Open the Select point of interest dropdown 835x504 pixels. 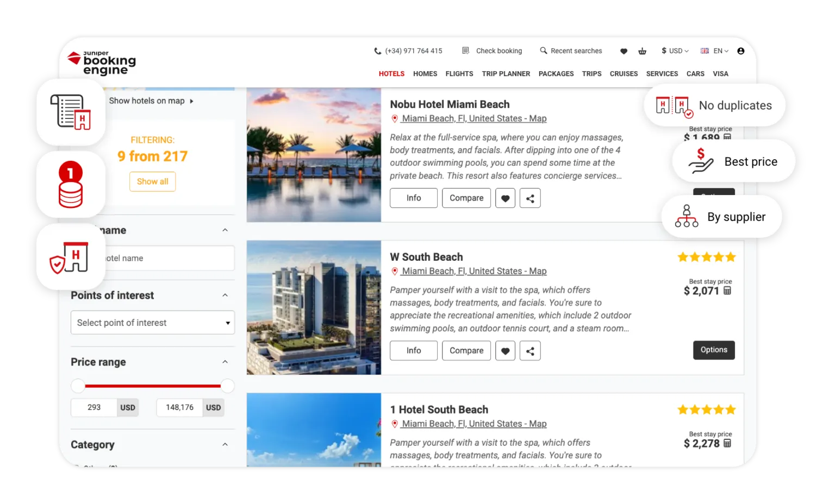(x=153, y=323)
